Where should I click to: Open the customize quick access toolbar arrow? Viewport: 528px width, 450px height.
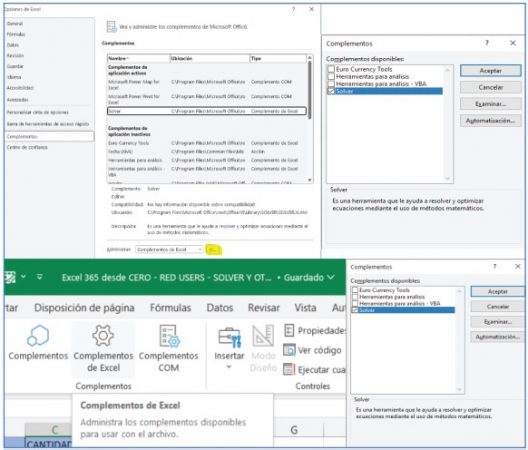[x=39, y=277]
